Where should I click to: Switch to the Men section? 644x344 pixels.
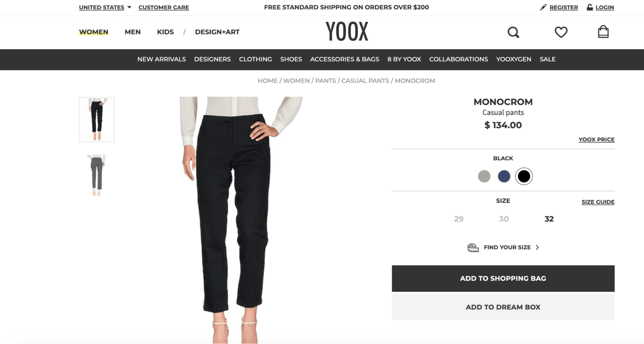coord(132,32)
